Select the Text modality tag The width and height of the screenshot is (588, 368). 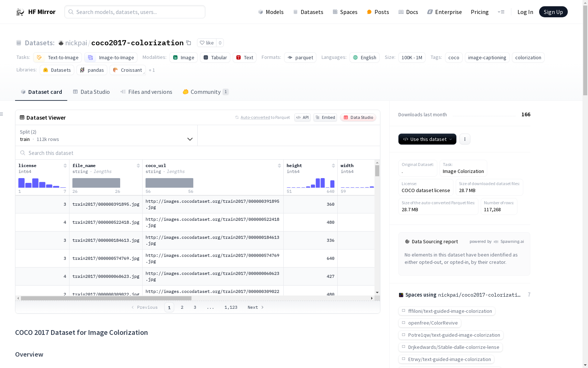click(244, 57)
